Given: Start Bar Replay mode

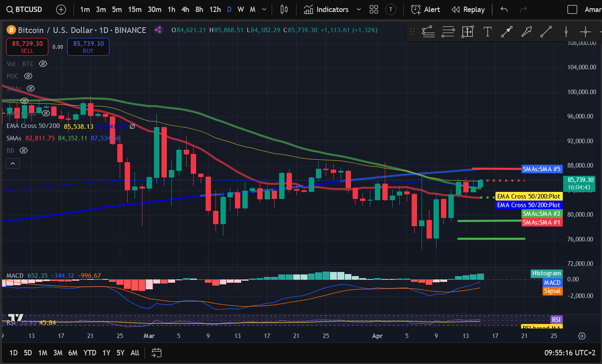Looking at the screenshot, I should coord(468,9).
